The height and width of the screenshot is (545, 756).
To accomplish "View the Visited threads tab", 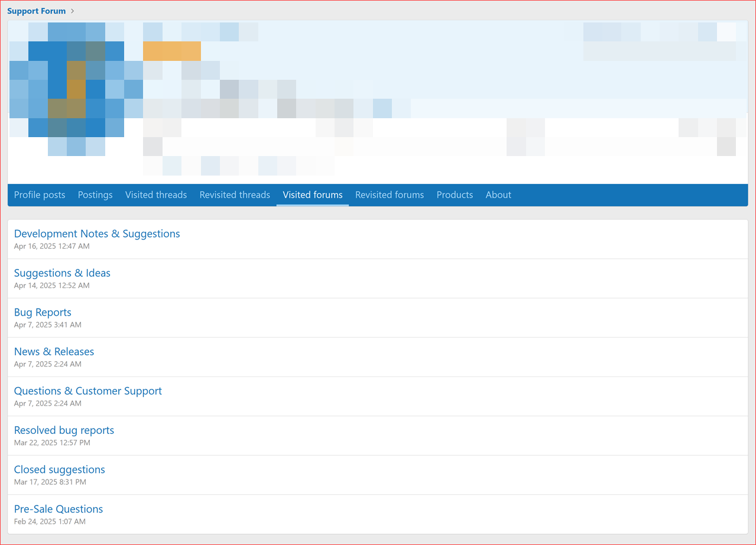I will coord(155,194).
